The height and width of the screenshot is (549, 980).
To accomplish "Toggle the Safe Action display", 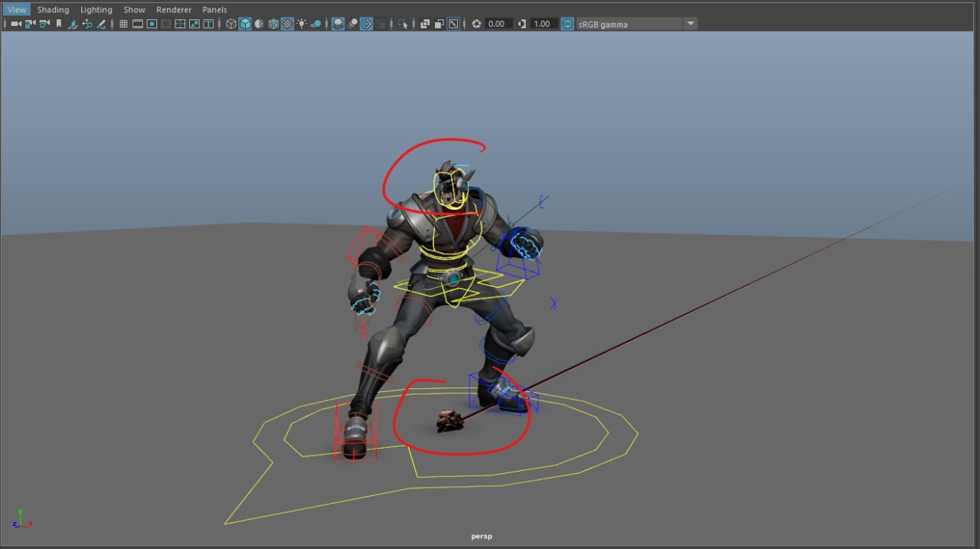I will pyautogui.click(x=194, y=24).
